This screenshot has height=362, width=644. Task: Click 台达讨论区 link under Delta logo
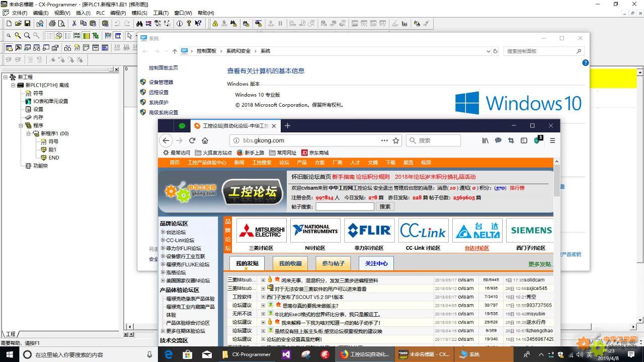tap(476, 248)
